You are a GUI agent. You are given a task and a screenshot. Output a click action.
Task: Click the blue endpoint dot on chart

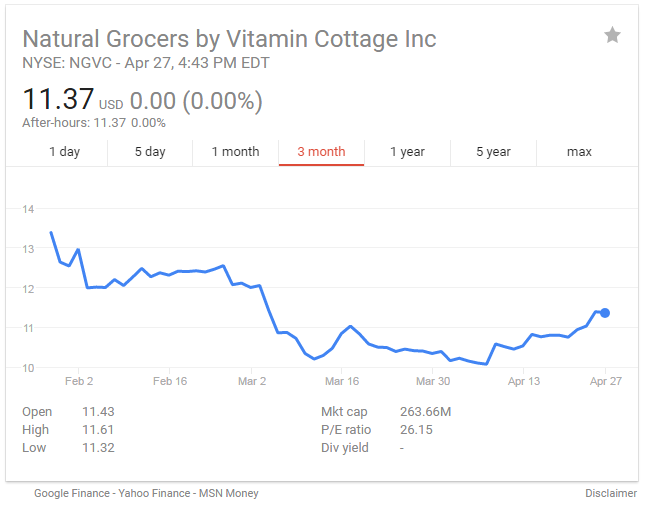605,313
